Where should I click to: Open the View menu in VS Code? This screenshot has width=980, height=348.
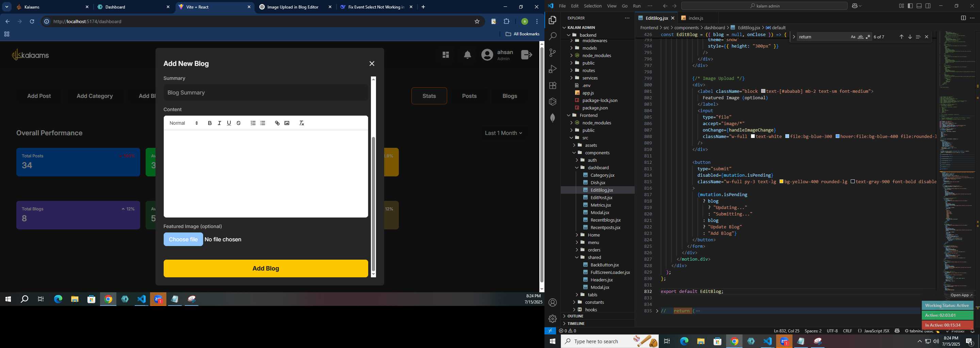click(612, 6)
